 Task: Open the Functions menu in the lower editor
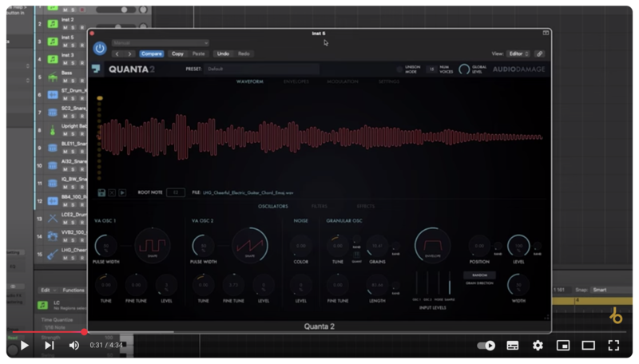pyautogui.click(x=73, y=291)
